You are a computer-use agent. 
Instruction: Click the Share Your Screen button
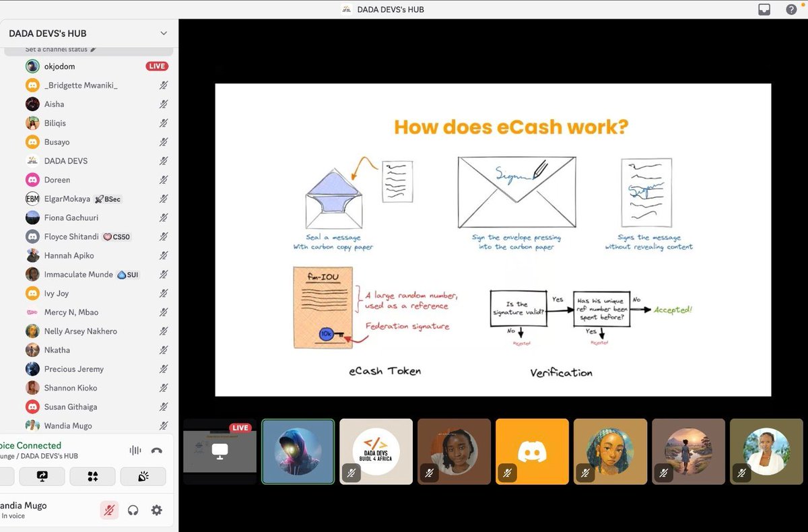tap(42, 476)
